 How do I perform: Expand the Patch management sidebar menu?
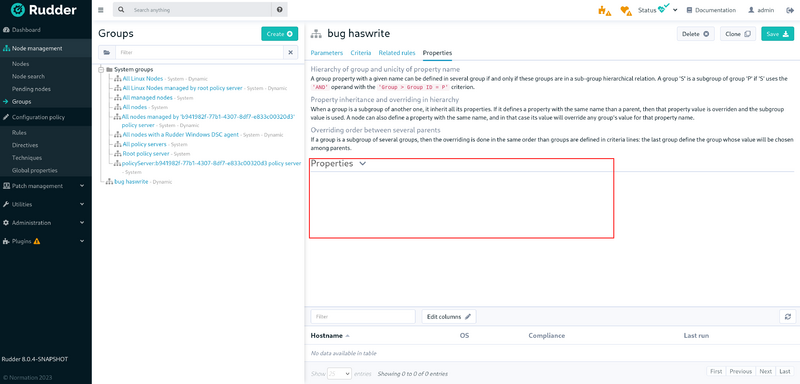[43, 186]
